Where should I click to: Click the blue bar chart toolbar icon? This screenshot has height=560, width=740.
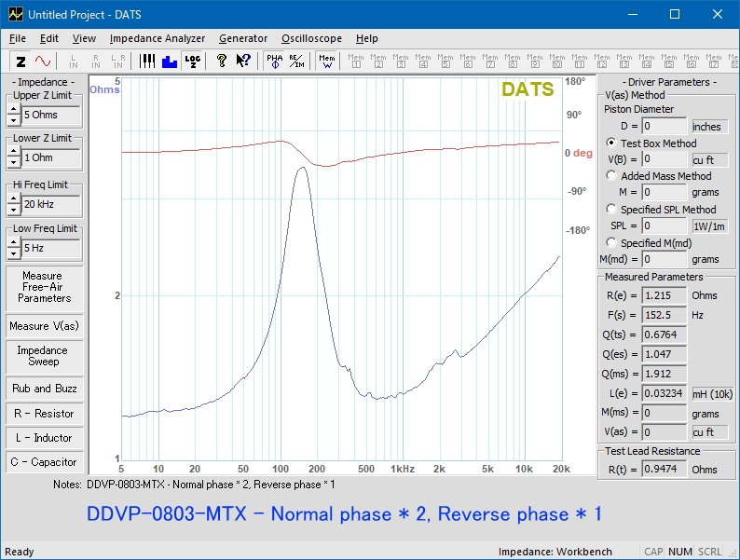[x=170, y=61]
